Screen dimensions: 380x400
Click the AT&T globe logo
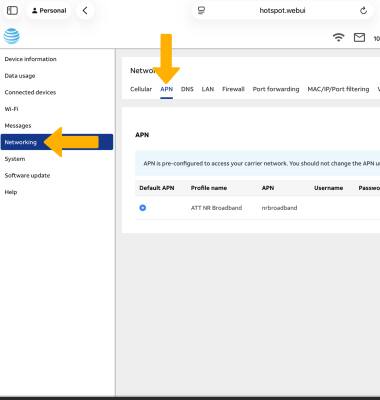pyautogui.click(x=12, y=36)
